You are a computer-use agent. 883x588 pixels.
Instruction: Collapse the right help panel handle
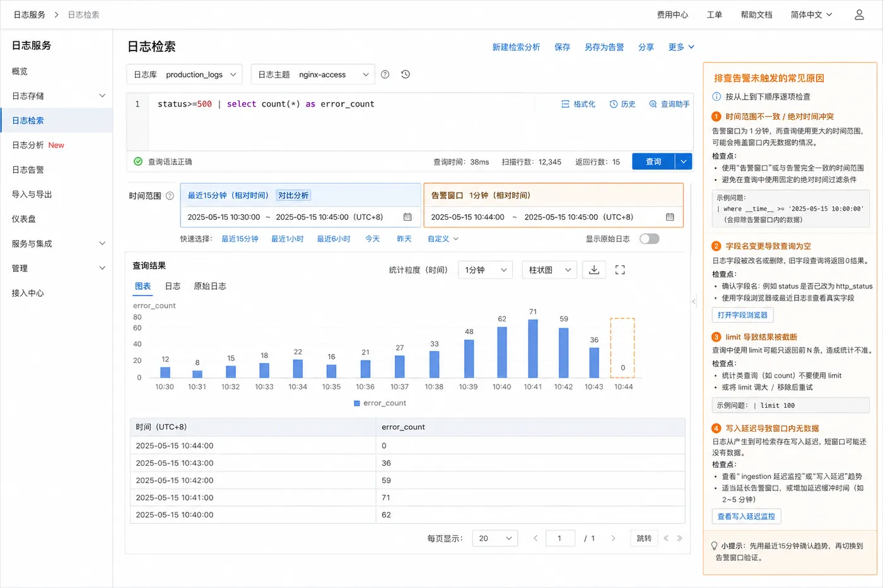(694, 301)
